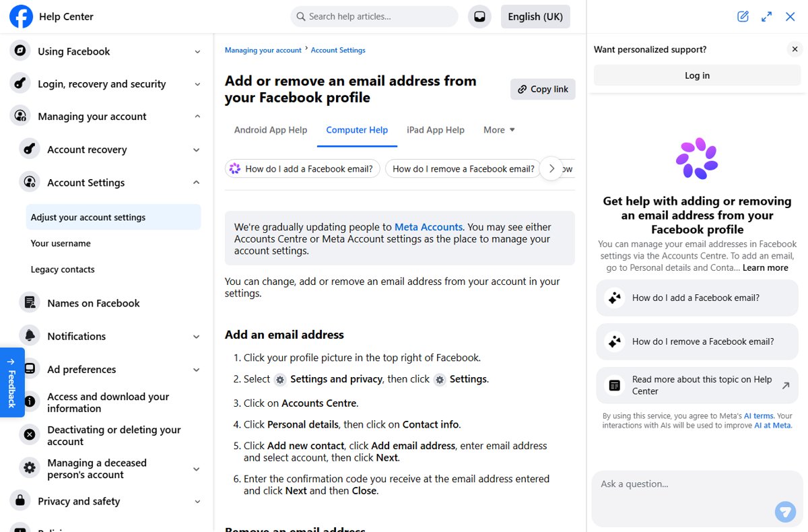Screen dimensions: 808x532
Task: Click the Copy link button
Action: click(543, 89)
